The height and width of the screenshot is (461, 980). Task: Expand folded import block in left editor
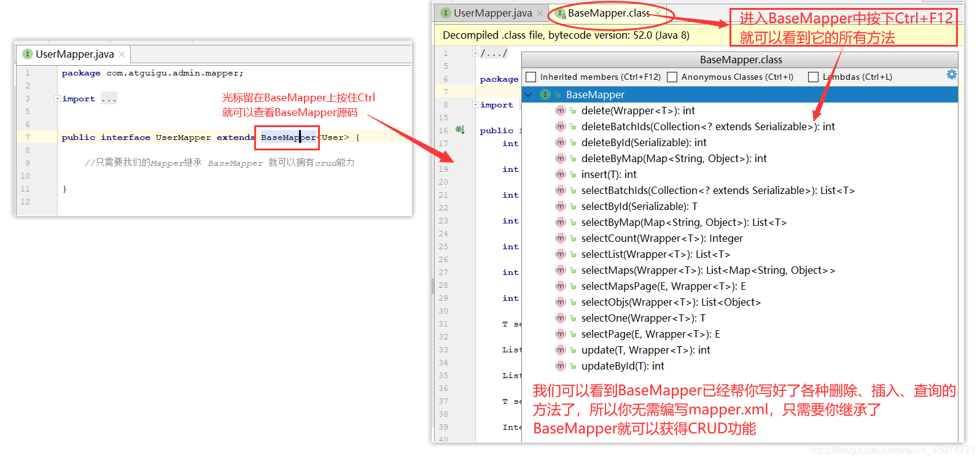click(57, 98)
